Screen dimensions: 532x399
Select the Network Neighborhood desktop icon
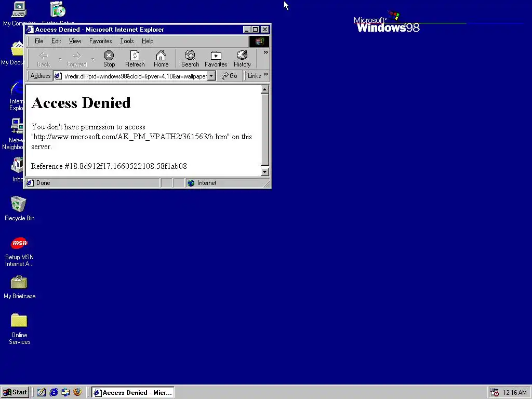[14, 134]
